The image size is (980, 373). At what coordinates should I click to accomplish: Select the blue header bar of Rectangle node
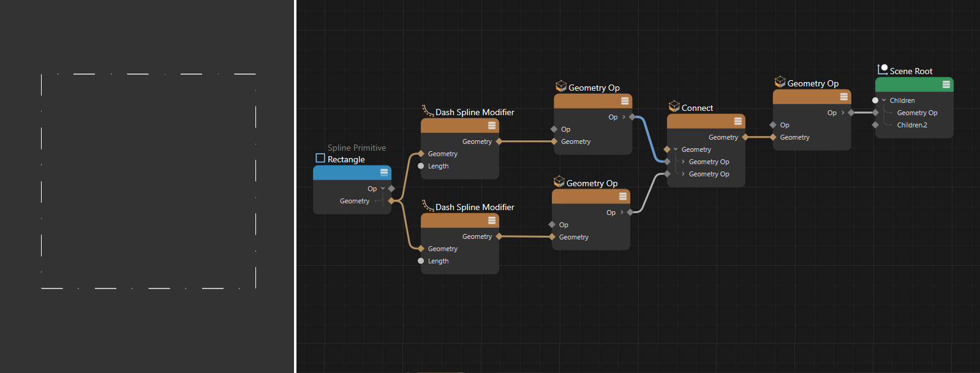point(352,173)
